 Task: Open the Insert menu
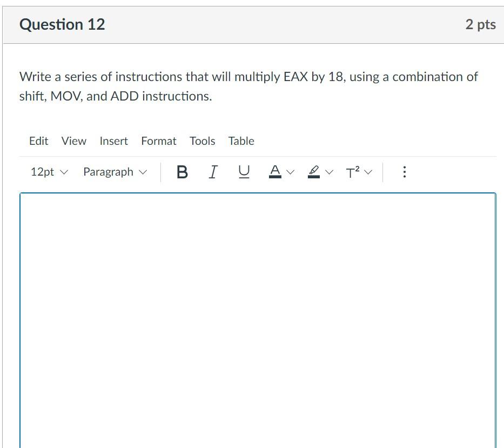[113, 141]
